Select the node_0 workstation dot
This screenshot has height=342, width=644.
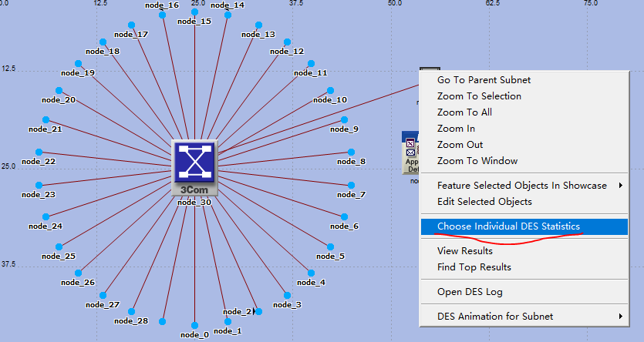(x=194, y=326)
